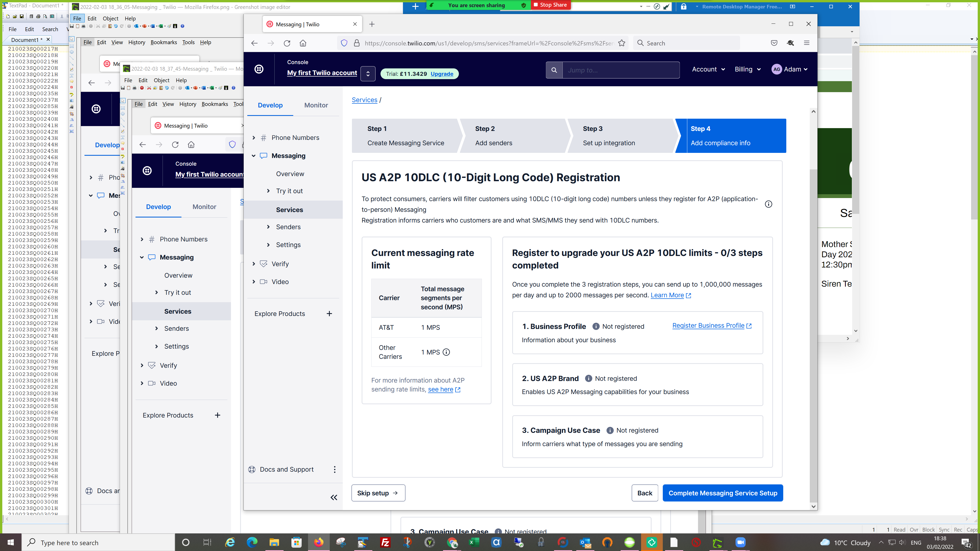Collapse the Twilio sidebar with double chevron
Screen dimensions: 980x551
[334, 497]
